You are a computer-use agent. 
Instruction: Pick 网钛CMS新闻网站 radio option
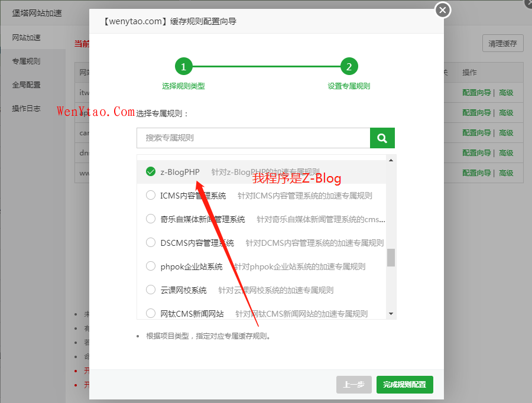[151, 313]
